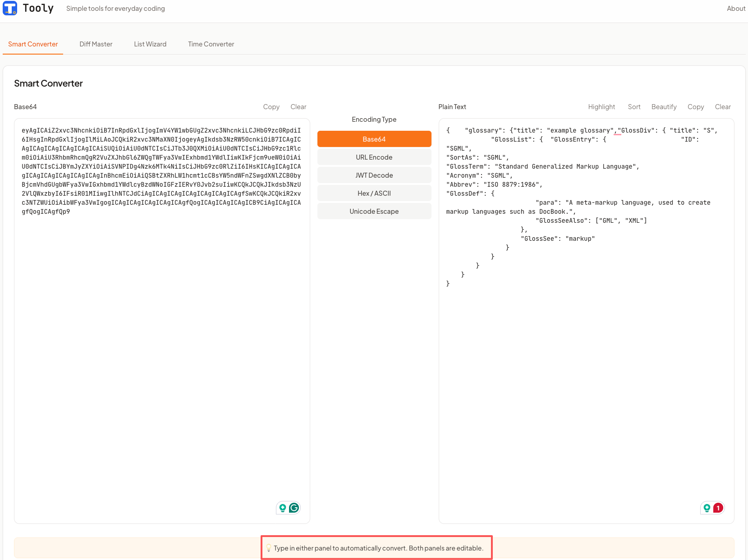Open the Grammarly icon in the Base64 panel

tap(294, 507)
